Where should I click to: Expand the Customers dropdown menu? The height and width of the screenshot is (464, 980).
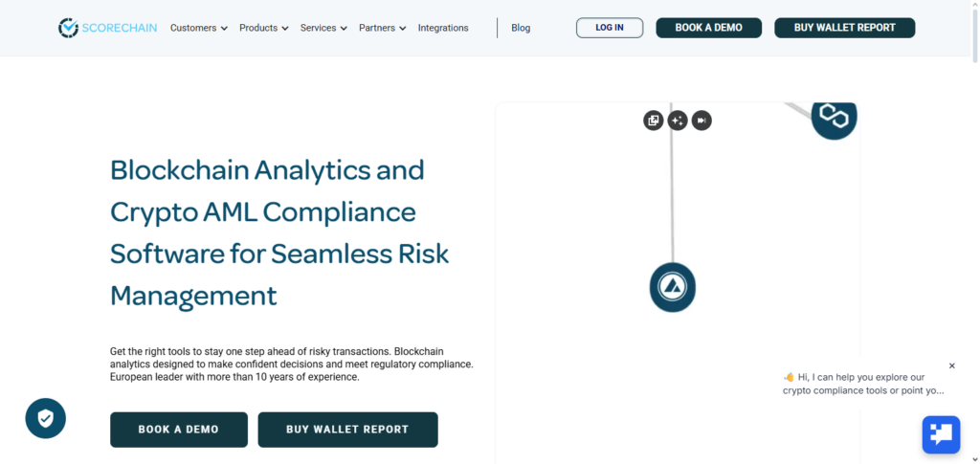click(198, 28)
